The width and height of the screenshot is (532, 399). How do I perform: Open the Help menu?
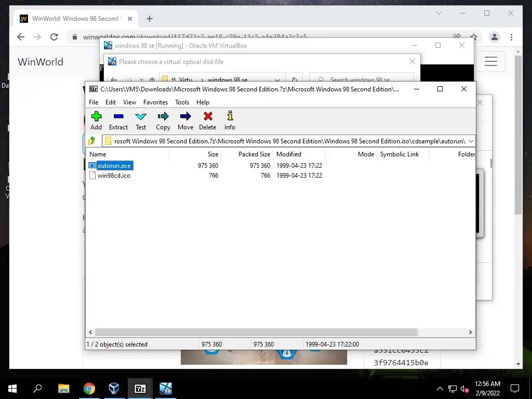(203, 102)
